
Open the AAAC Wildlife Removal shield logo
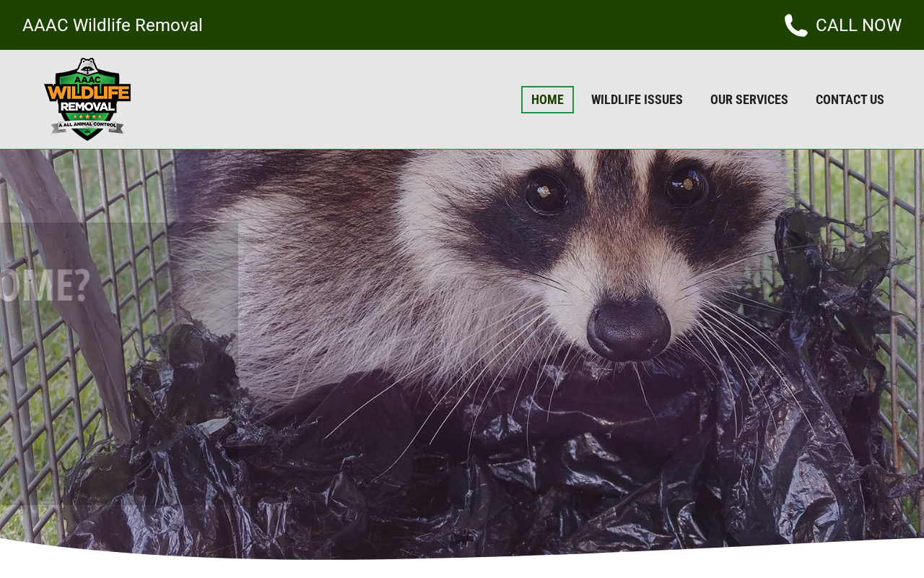tap(87, 99)
